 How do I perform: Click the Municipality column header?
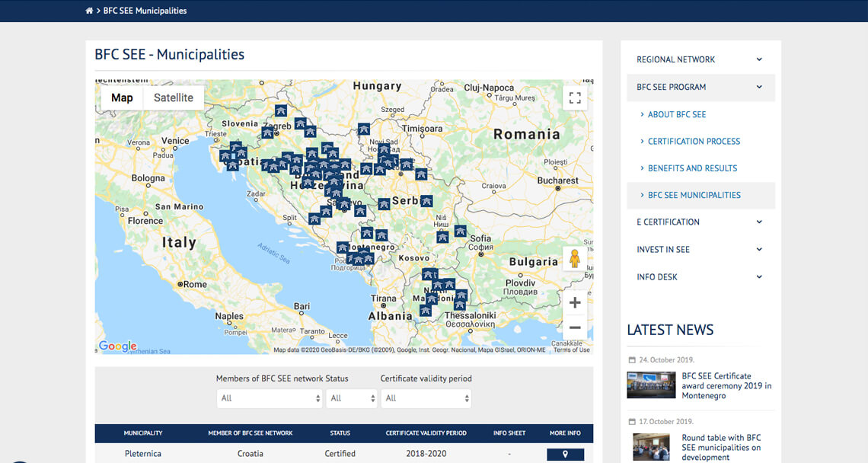(143, 433)
